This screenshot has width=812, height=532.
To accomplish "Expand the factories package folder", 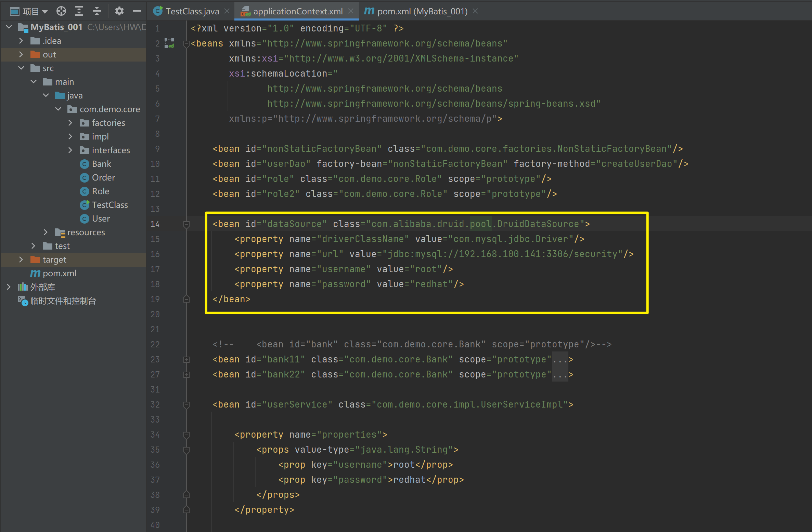I will coord(70,123).
